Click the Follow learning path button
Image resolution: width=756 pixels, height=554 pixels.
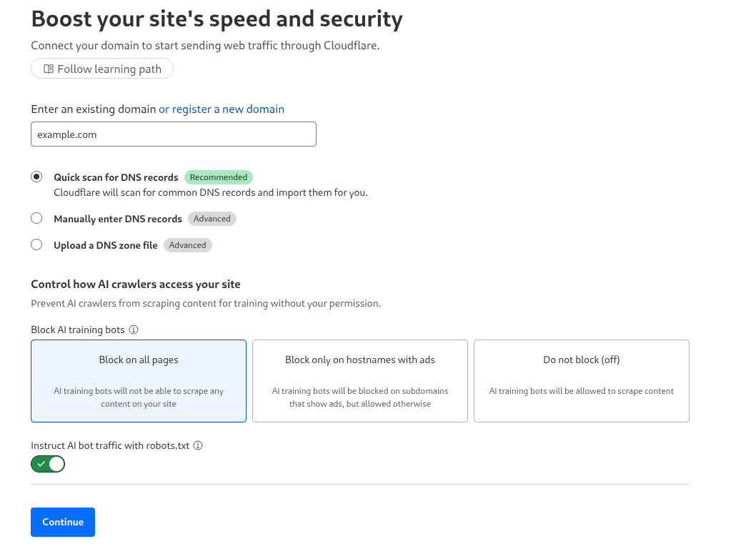tap(101, 68)
